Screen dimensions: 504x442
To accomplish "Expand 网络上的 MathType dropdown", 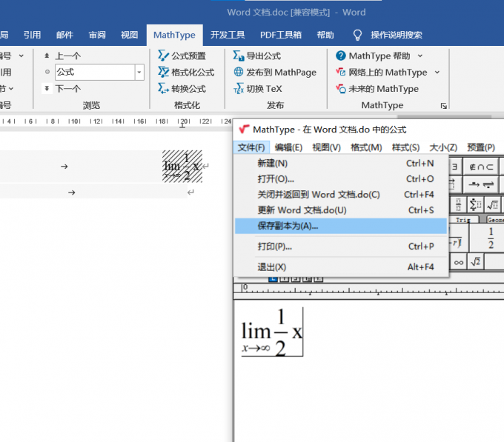I will 437,72.
